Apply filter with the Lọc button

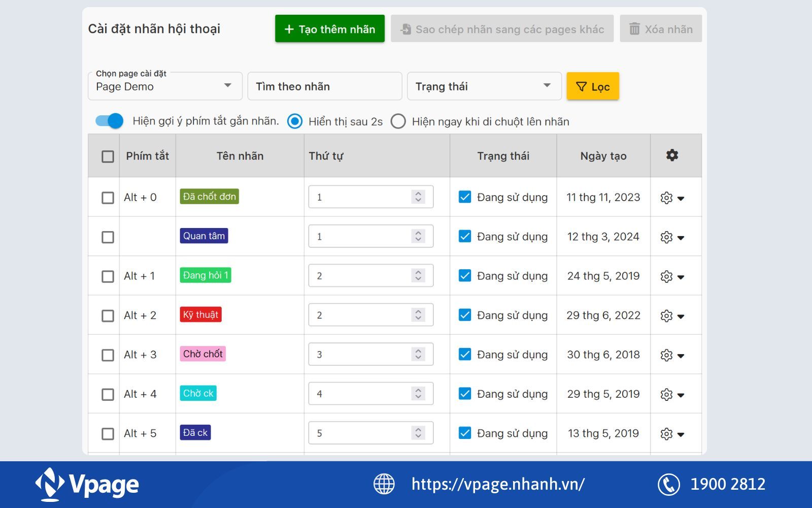[593, 86]
